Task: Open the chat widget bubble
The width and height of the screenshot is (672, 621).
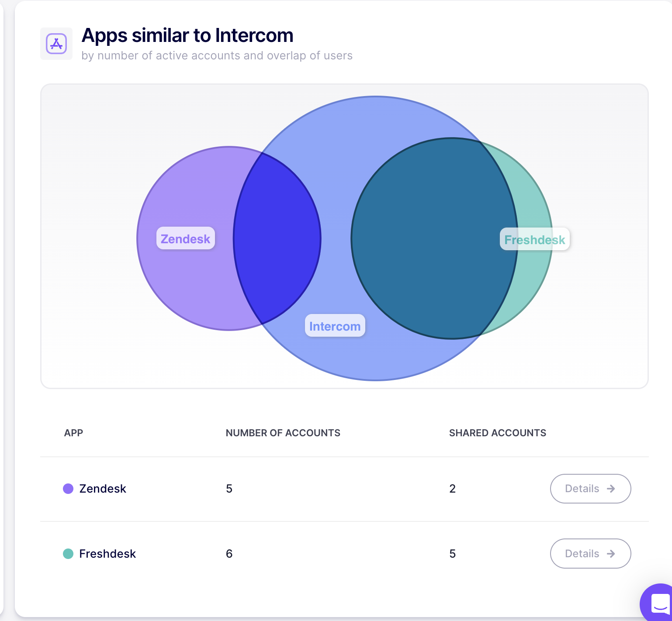Action: click(658, 604)
